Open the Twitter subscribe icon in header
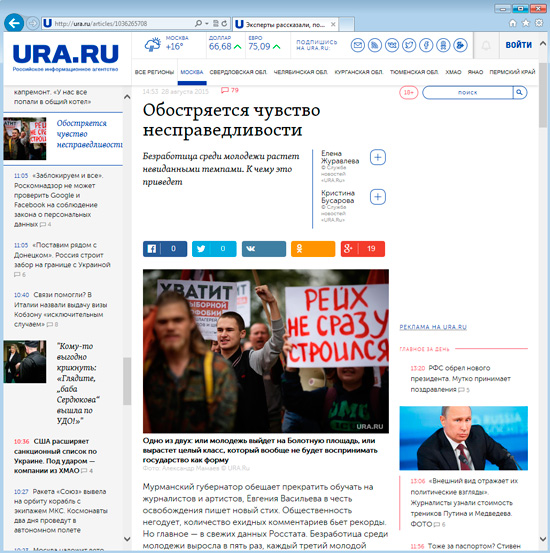Image resolution: width=550 pixels, height=553 pixels. [409, 45]
